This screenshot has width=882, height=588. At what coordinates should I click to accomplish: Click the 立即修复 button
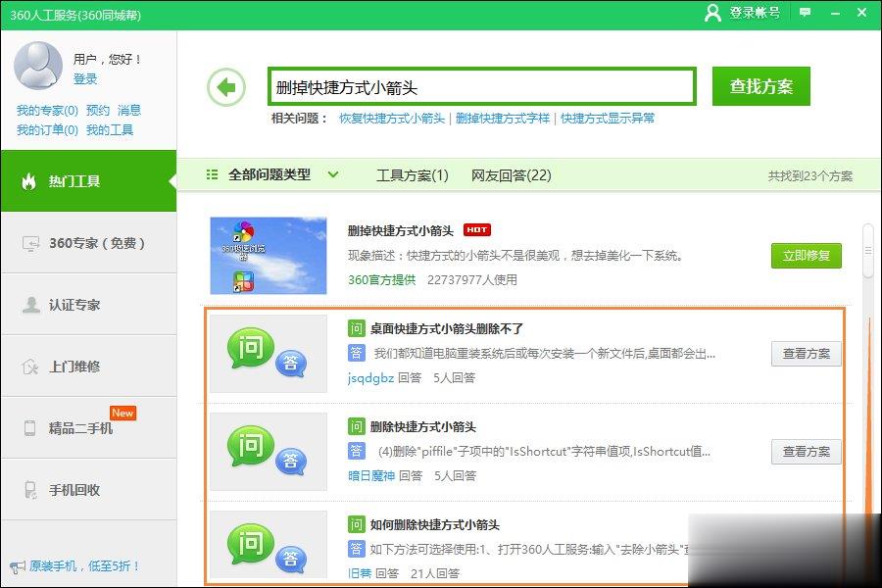pyautogui.click(x=807, y=256)
